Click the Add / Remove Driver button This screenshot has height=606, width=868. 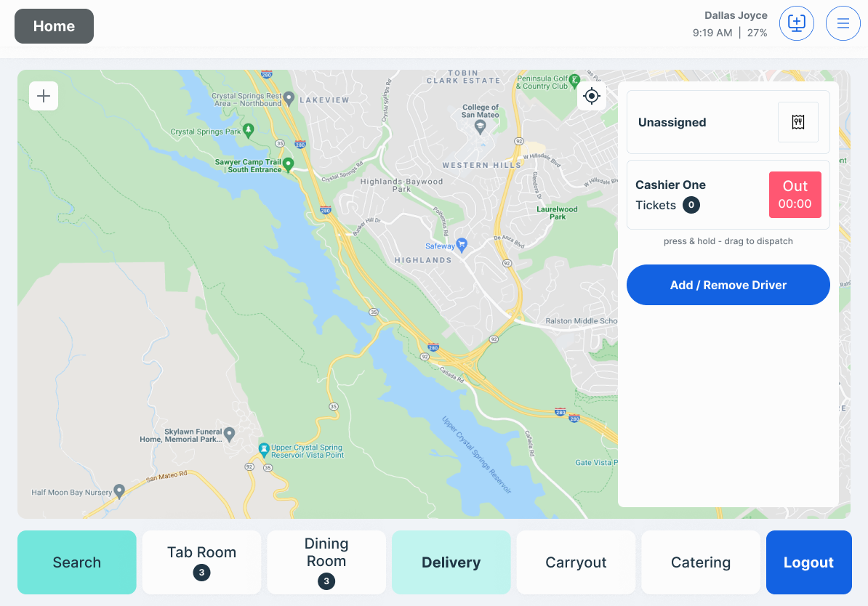[x=728, y=284]
